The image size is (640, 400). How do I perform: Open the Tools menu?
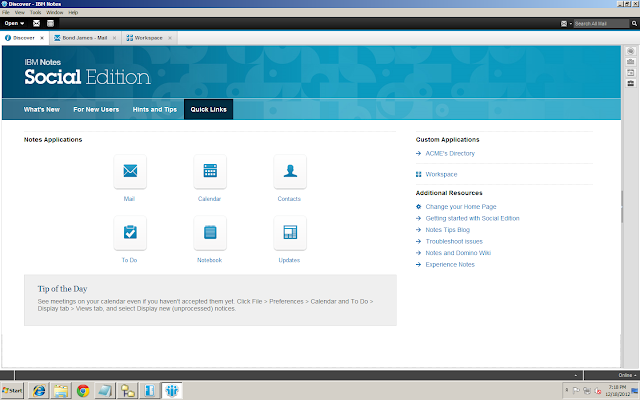click(x=36, y=13)
